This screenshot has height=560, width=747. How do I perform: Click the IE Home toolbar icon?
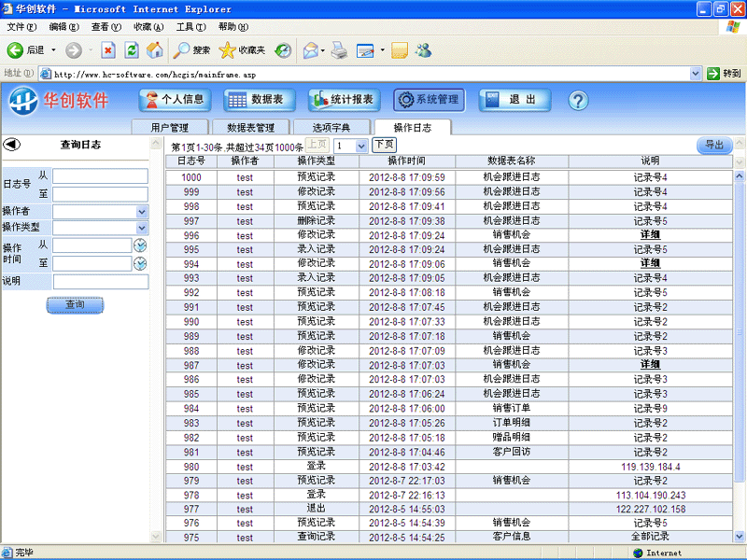[x=155, y=49]
